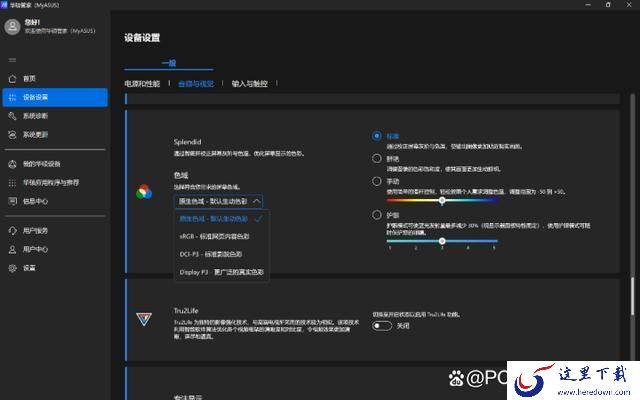Viewport: 640px width, 400px height.
Task: Open 用户中心 person icon
Action: [x=12, y=249]
